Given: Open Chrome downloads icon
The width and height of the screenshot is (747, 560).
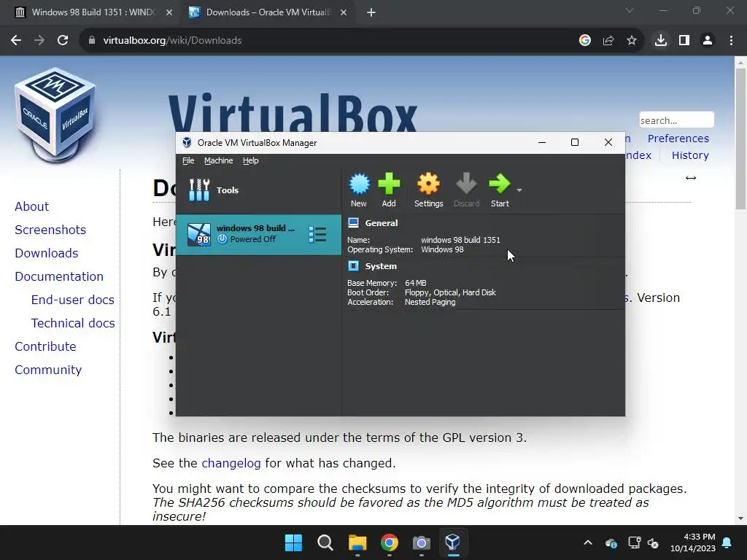Looking at the screenshot, I should 661,41.
